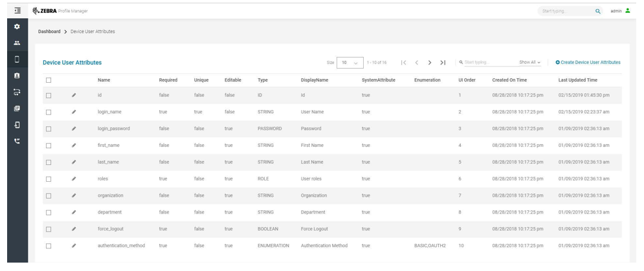Go to the next page of results

coord(430,63)
